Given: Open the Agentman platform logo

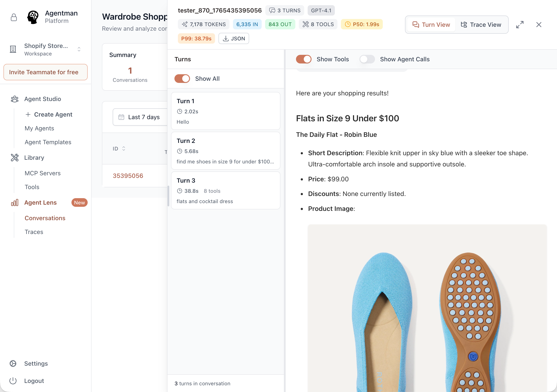Looking at the screenshot, I should (x=33, y=17).
